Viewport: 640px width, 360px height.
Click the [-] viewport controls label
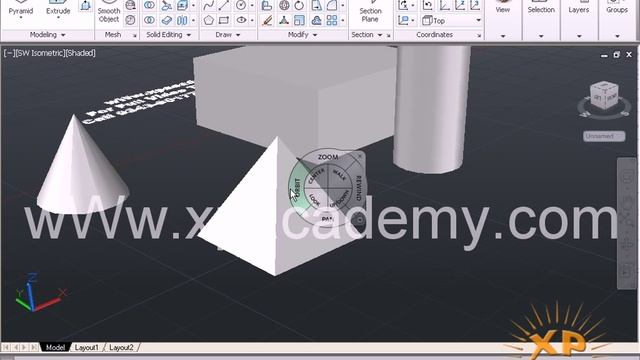[x=9, y=53]
